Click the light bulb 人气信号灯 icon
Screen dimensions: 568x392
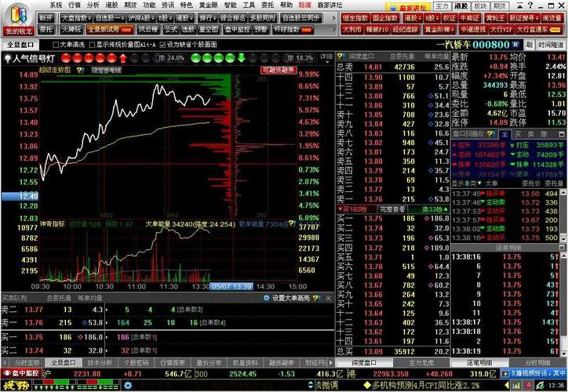coord(8,59)
